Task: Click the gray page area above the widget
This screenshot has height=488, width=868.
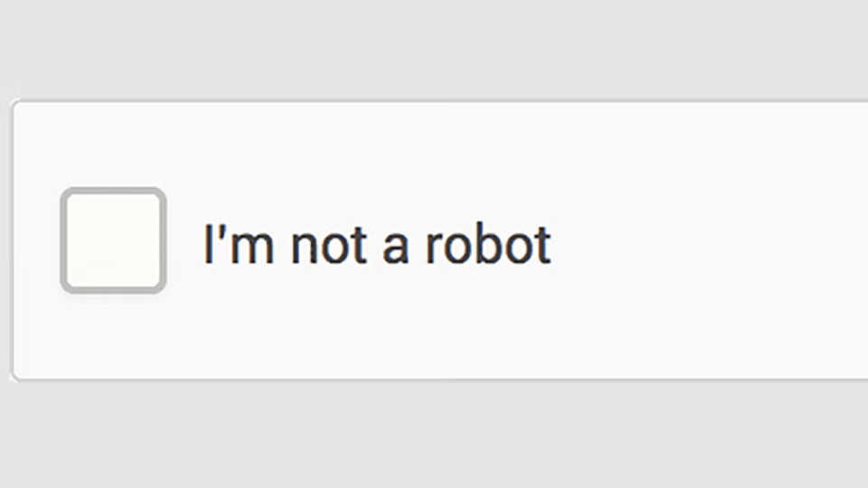Action: click(434, 50)
